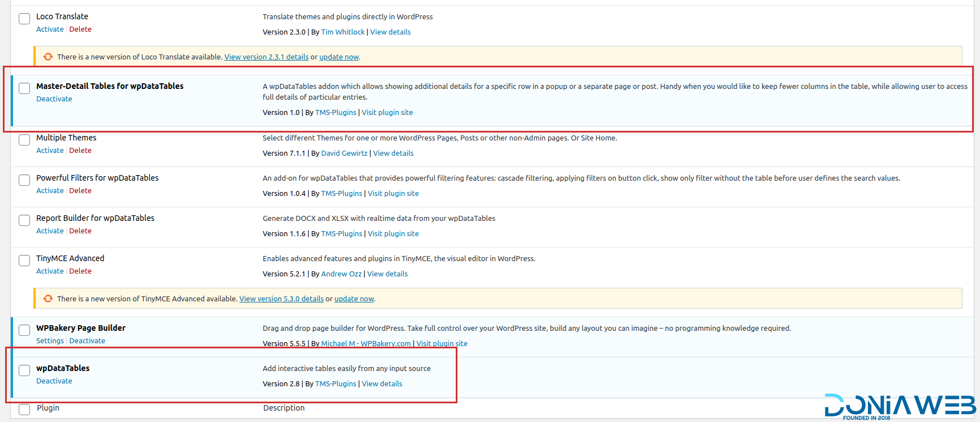The width and height of the screenshot is (980, 422).
Task: Delete the Loco Translate plugin
Action: 80,29
